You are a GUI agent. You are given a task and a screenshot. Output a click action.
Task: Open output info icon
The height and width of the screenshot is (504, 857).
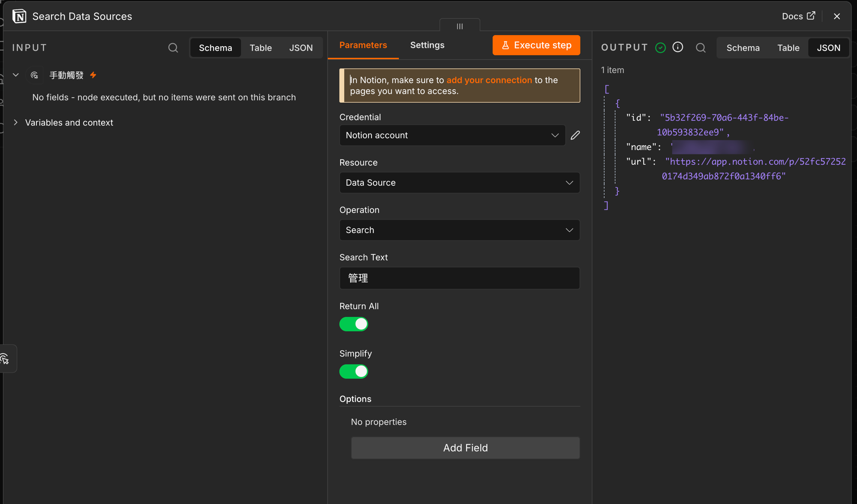pos(678,47)
